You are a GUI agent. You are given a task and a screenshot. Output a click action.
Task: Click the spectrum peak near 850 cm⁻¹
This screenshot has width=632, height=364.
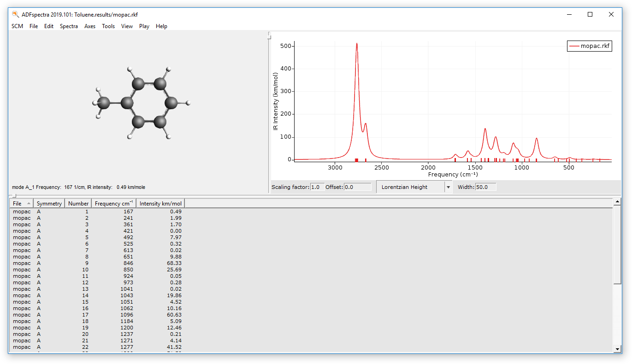[537, 138]
